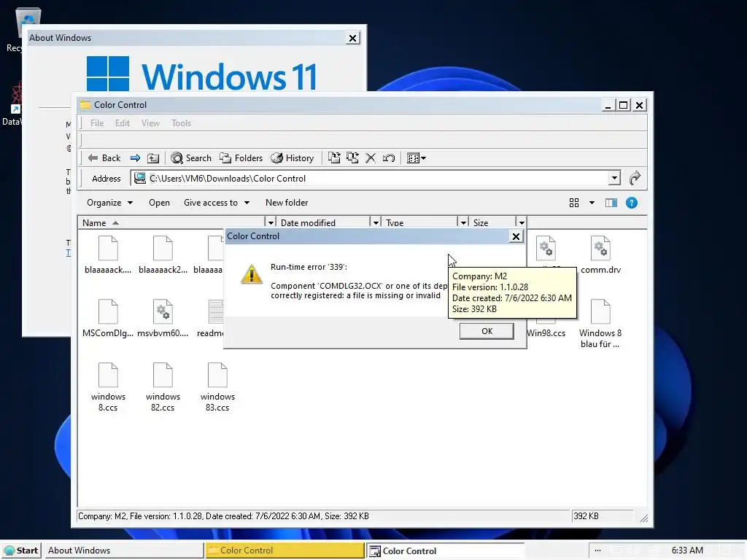Select the windows 8.ccs file

[108, 387]
